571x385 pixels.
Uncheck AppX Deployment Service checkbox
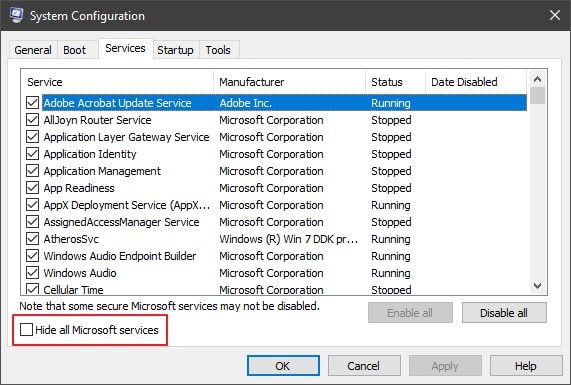[x=32, y=205]
